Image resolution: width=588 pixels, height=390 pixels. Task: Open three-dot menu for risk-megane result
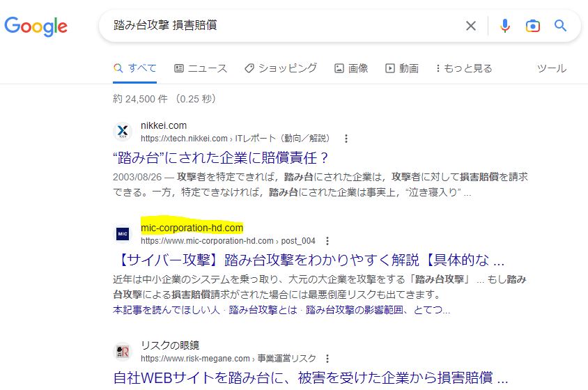click(327, 359)
